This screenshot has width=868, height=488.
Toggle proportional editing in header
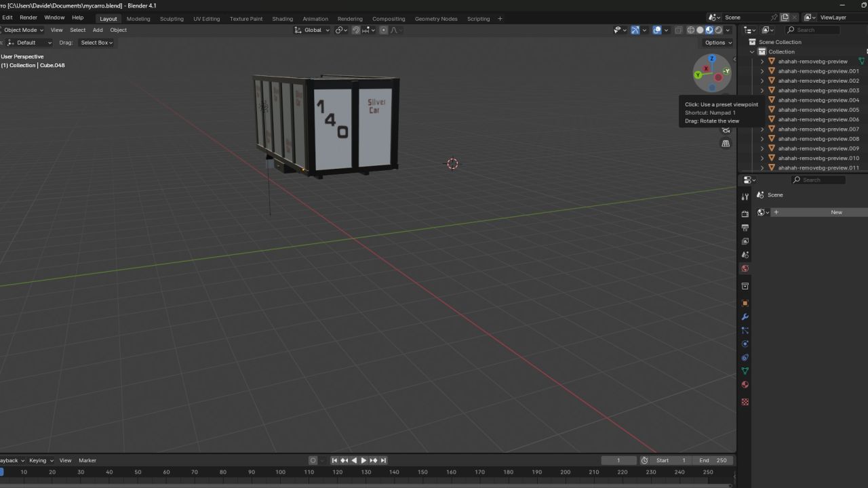384,30
